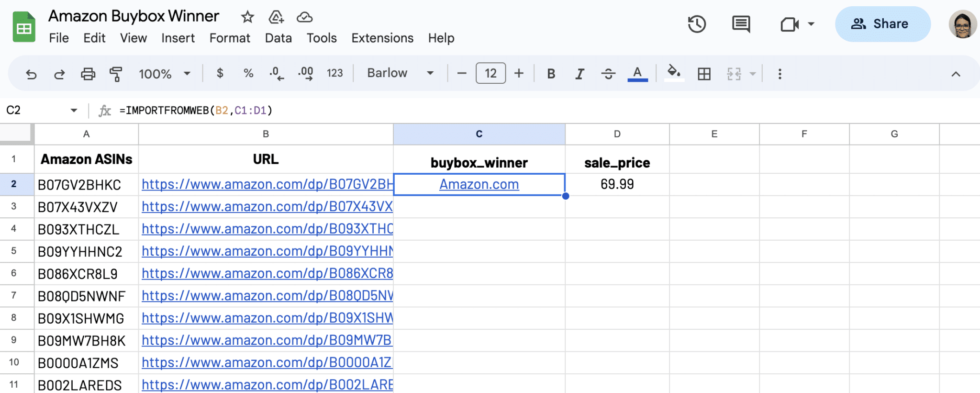The width and height of the screenshot is (980, 393).
Task: Select the Amazon ASINs header cell
Action: pyautogui.click(x=86, y=159)
